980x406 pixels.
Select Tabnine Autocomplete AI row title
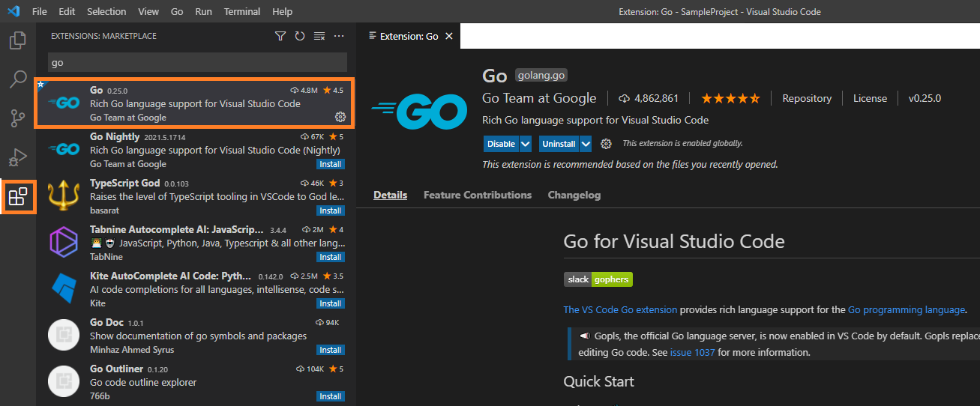point(177,229)
